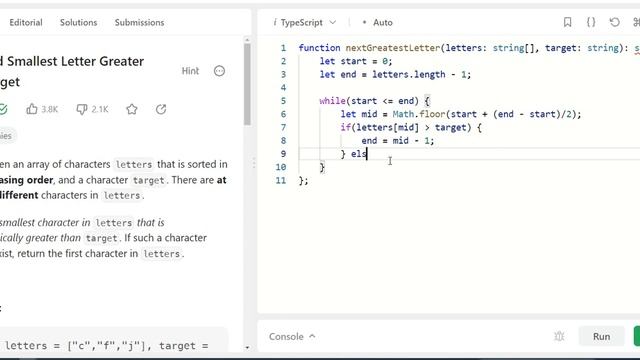Click the Run button

tap(601, 336)
